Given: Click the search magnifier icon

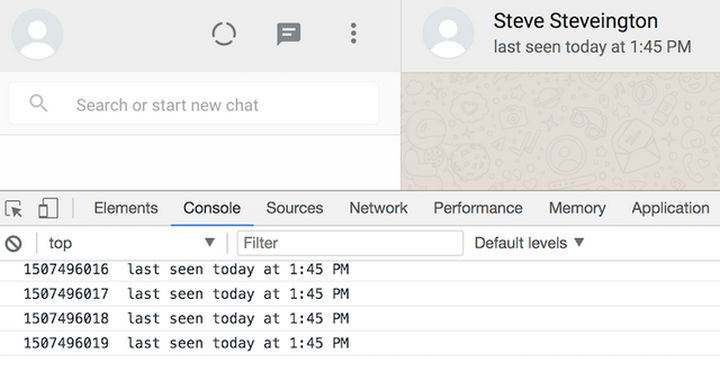Looking at the screenshot, I should click(x=38, y=103).
